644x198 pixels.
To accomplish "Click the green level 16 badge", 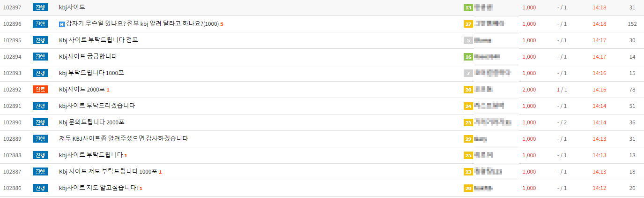I will (x=468, y=57).
